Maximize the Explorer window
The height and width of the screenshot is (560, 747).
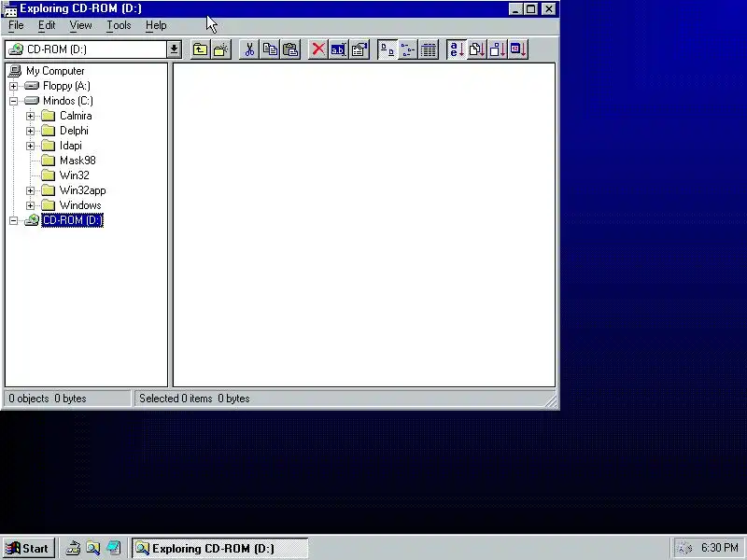tap(531, 9)
